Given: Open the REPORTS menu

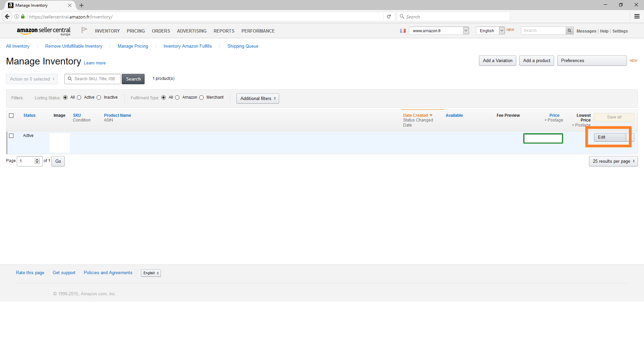Looking at the screenshot, I should tap(224, 31).
